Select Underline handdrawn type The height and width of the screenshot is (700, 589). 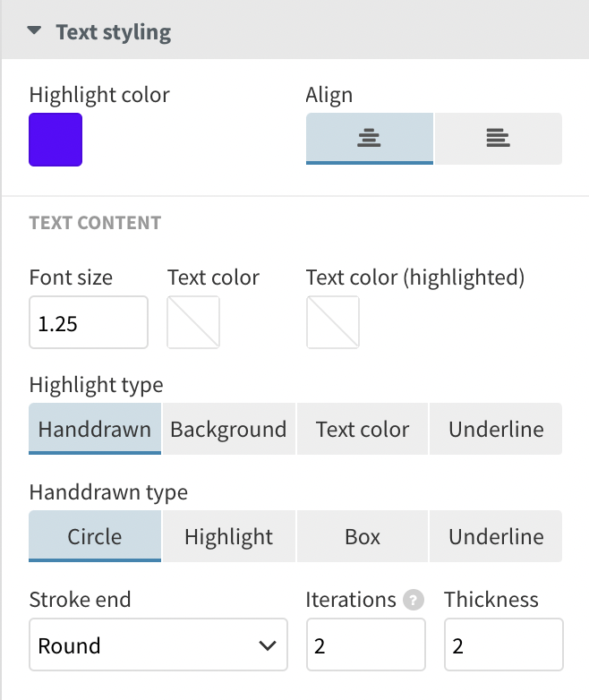(x=496, y=536)
